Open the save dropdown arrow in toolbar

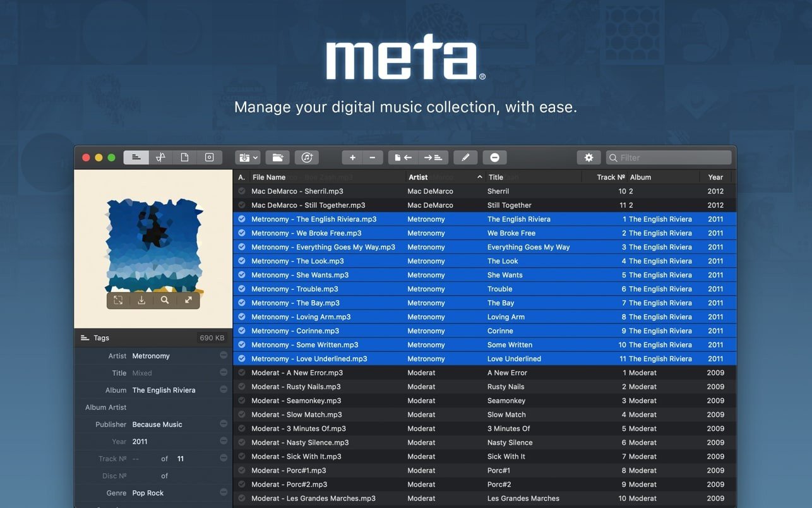(256, 157)
